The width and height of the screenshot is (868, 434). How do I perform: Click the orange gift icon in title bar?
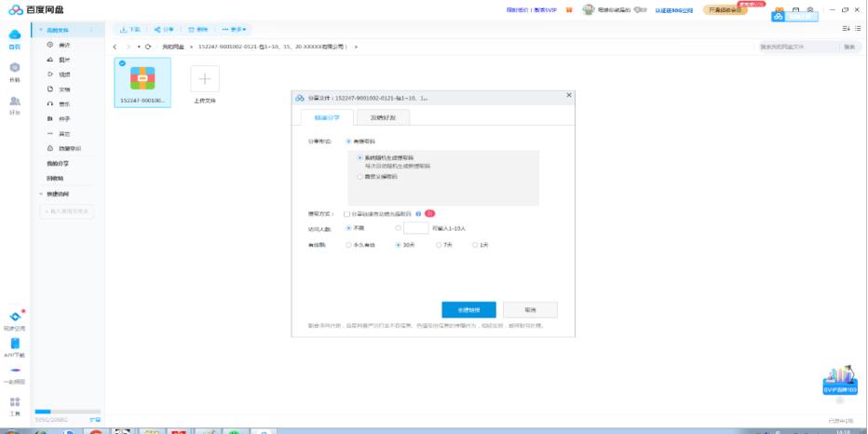pos(569,10)
